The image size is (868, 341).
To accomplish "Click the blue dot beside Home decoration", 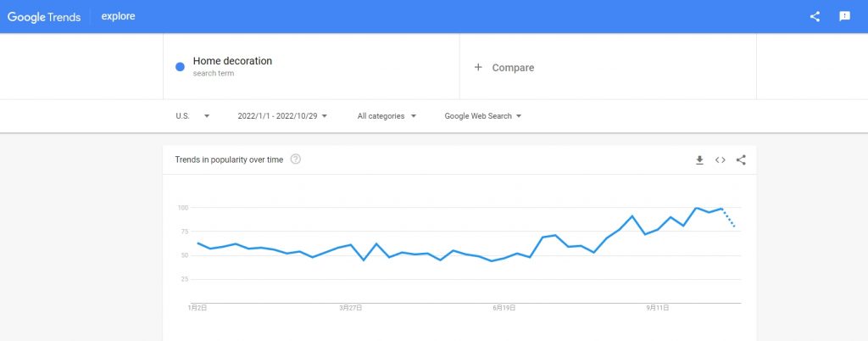I will [x=180, y=67].
